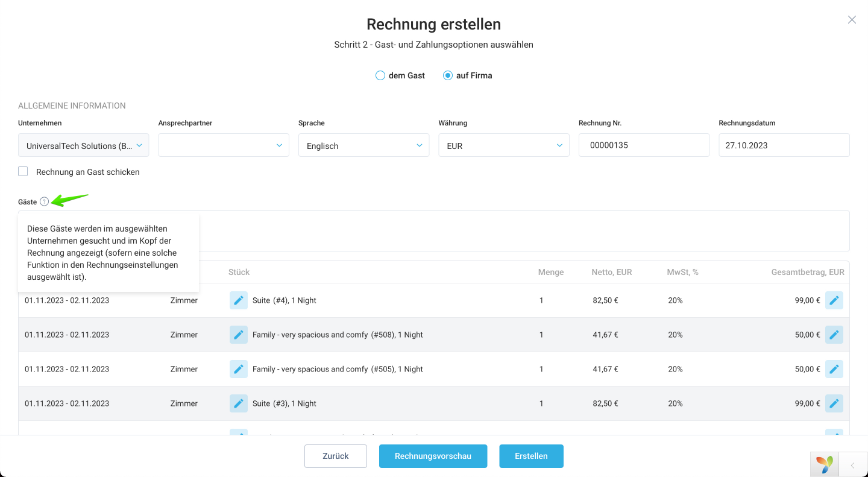This screenshot has height=477, width=868.
Task: Click the Rechnungsdatum field 27.10.2023
Action: click(x=784, y=145)
